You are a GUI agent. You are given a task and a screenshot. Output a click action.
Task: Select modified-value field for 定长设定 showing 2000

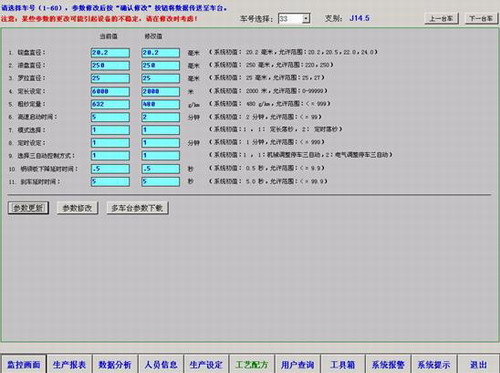(160, 91)
